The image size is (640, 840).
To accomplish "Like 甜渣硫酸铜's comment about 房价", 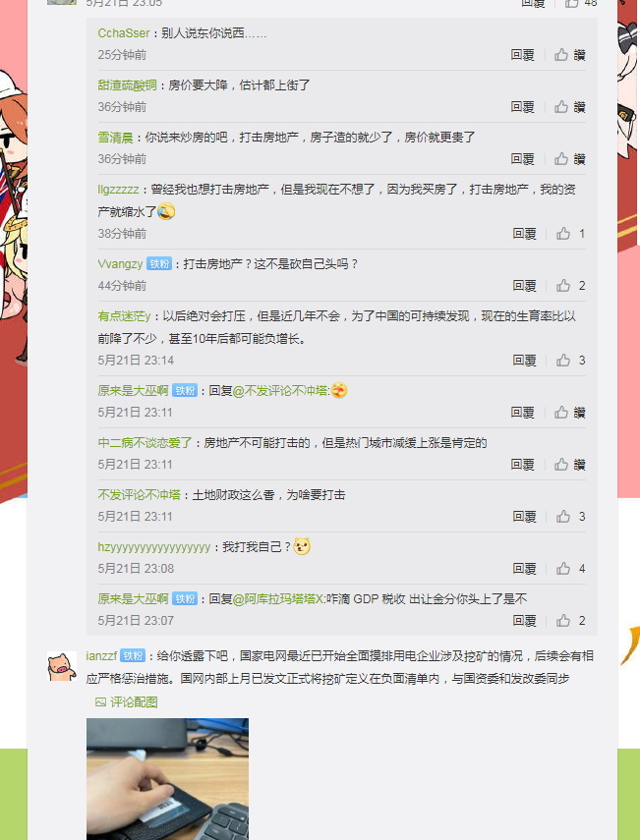I will pyautogui.click(x=561, y=107).
